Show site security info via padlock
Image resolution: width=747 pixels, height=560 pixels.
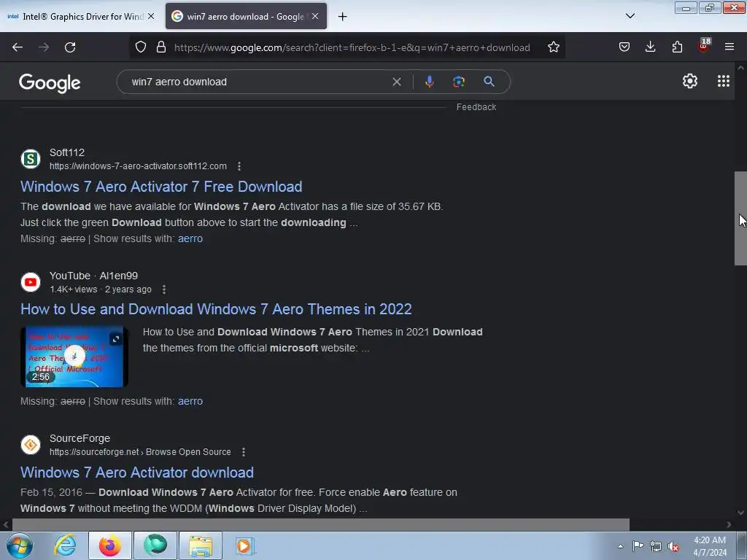point(161,47)
